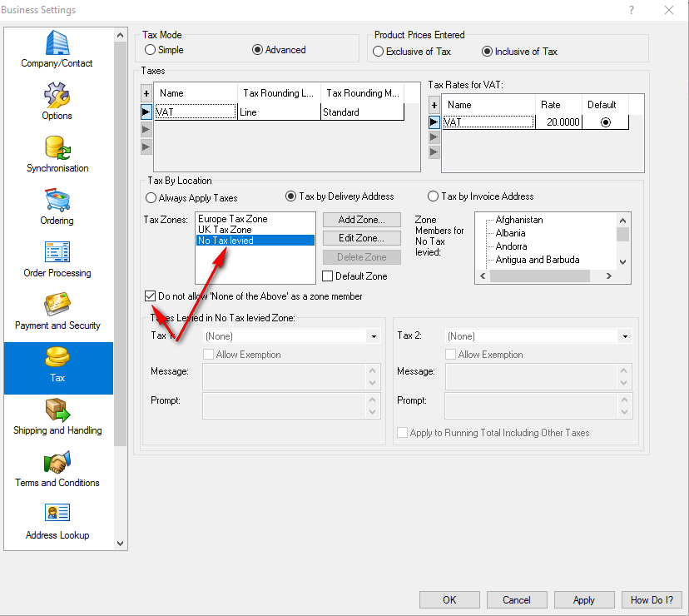Choose Exclusive of Tax pricing option
The image size is (689, 616).
tap(379, 52)
